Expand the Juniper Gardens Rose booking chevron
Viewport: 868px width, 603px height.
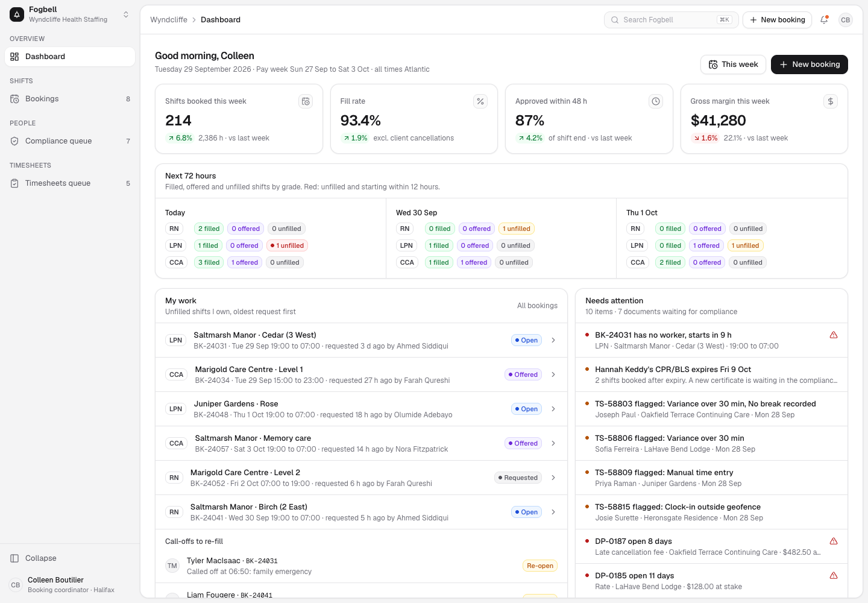[x=553, y=409]
